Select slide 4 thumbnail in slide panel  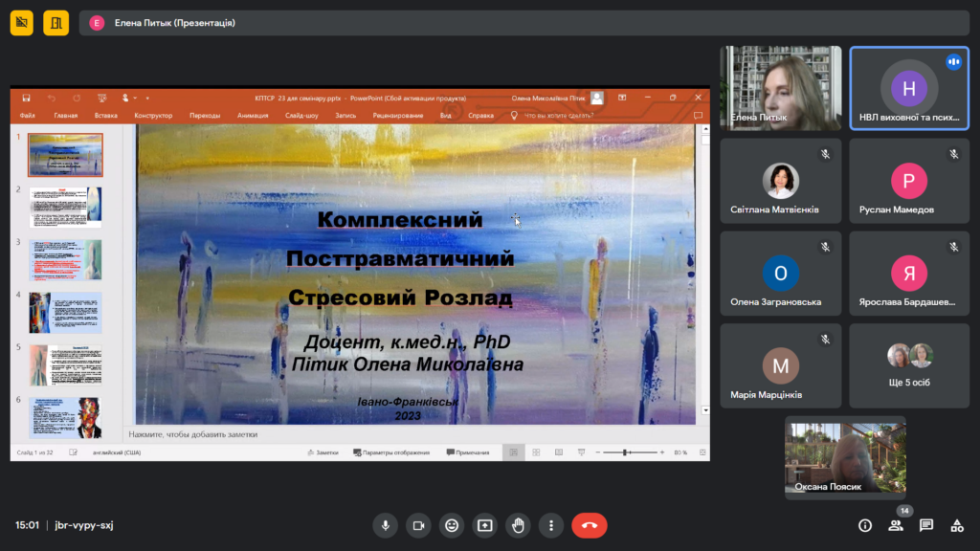click(65, 312)
